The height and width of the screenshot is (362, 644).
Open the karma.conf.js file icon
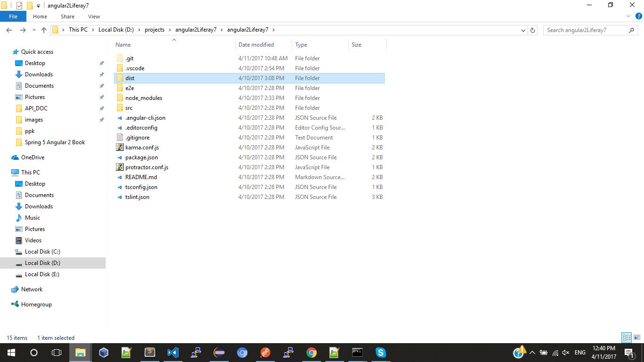coord(120,148)
